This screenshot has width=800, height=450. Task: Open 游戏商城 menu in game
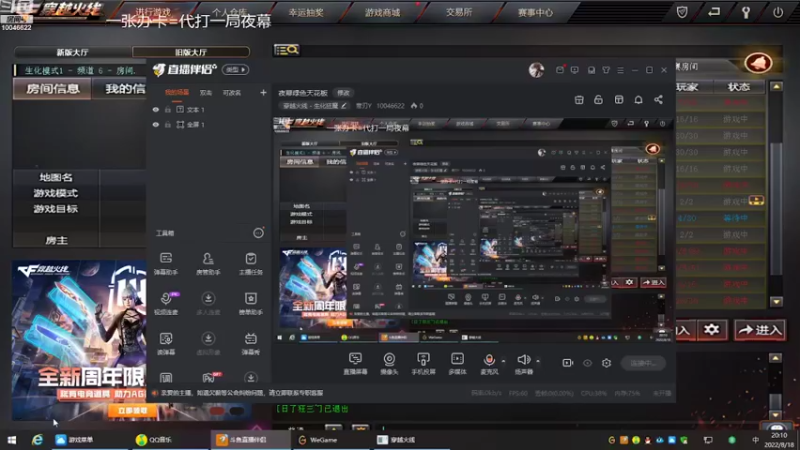[x=382, y=13]
